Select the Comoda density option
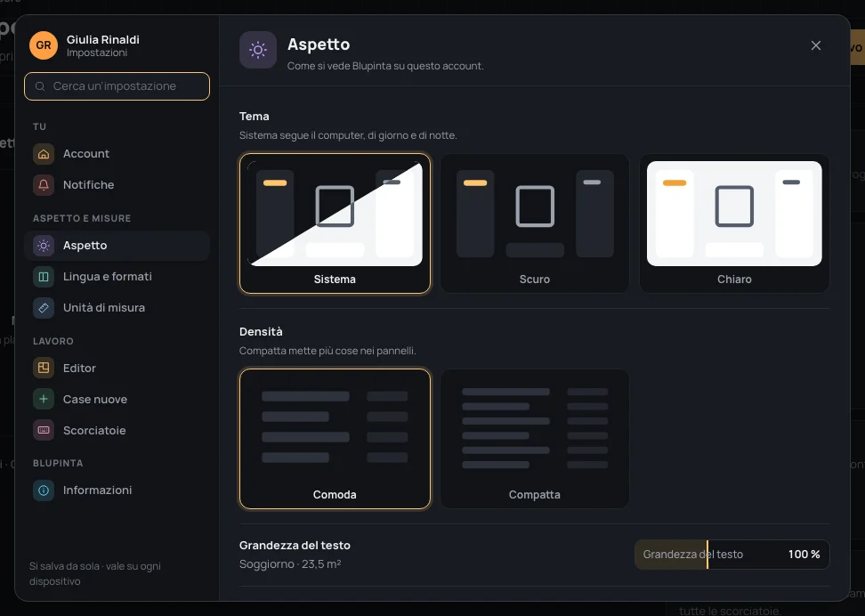The height and width of the screenshot is (616, 865). point(335,439)
